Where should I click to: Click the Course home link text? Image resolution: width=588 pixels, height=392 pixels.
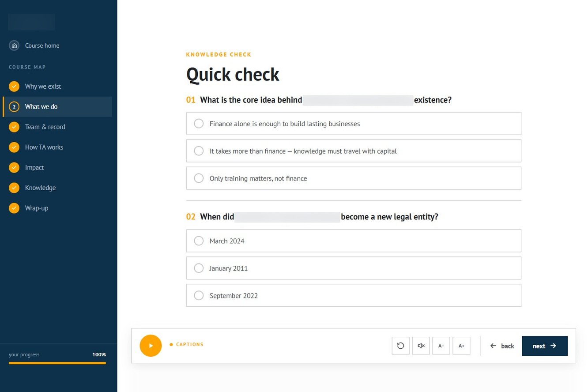click(x=42, y=45)
